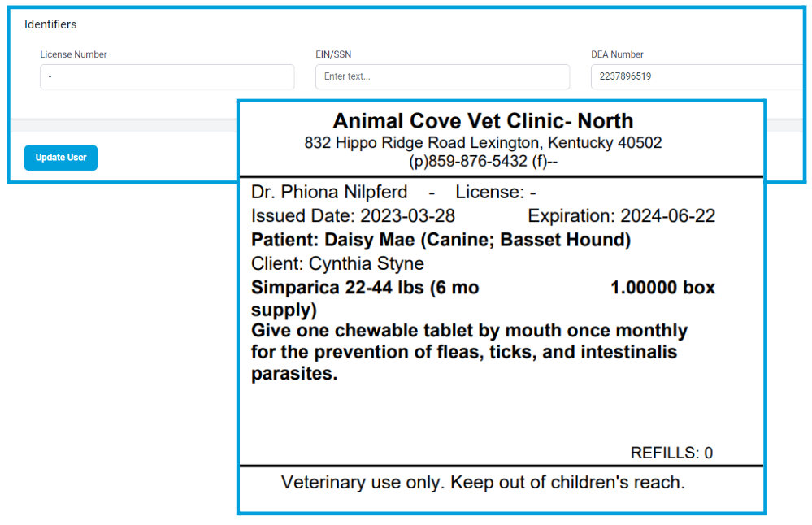The width and height of the screenshot is (812, 525).
Task: Click into the EIN/SSN text field
Action: [x=443, y=76]
